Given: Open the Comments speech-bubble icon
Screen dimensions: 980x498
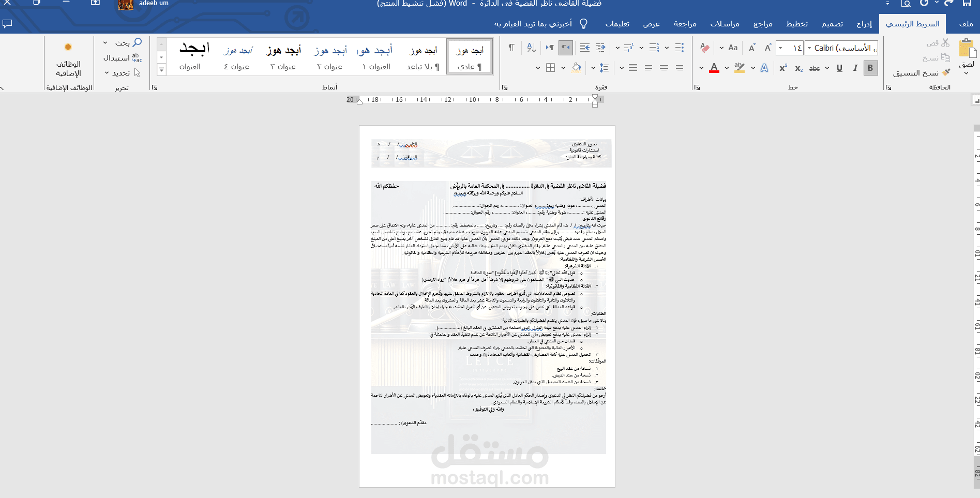Looking at the screenshot, I should click(7, 24).
